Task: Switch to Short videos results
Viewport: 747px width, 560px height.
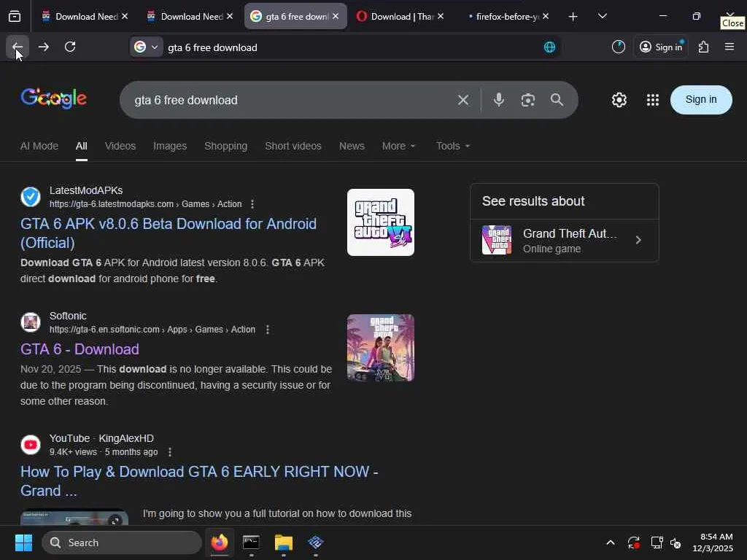Action: tap(293, 146)
